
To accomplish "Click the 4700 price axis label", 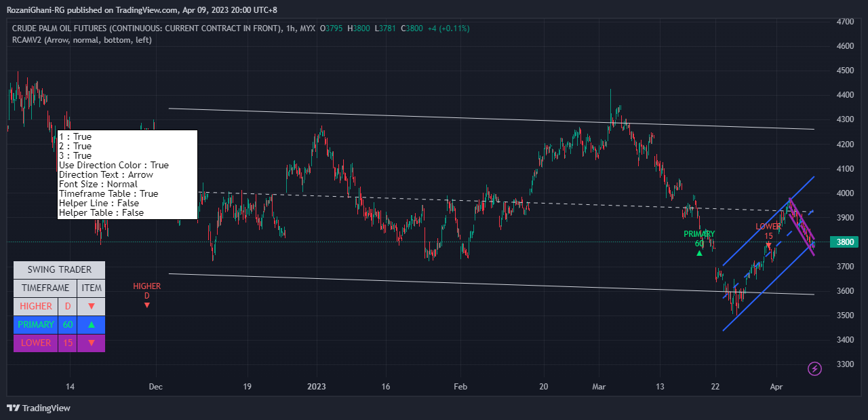I will 845,22.
